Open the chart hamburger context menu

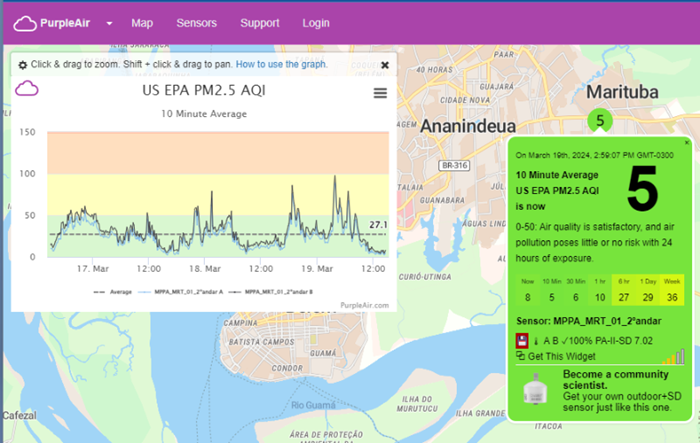380,93
